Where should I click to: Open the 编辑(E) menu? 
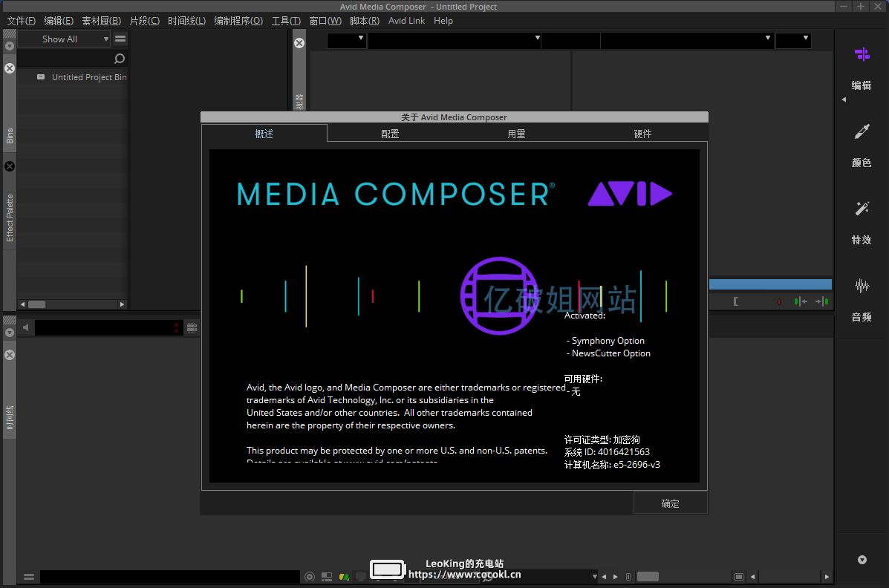click(x=59, y=21)
